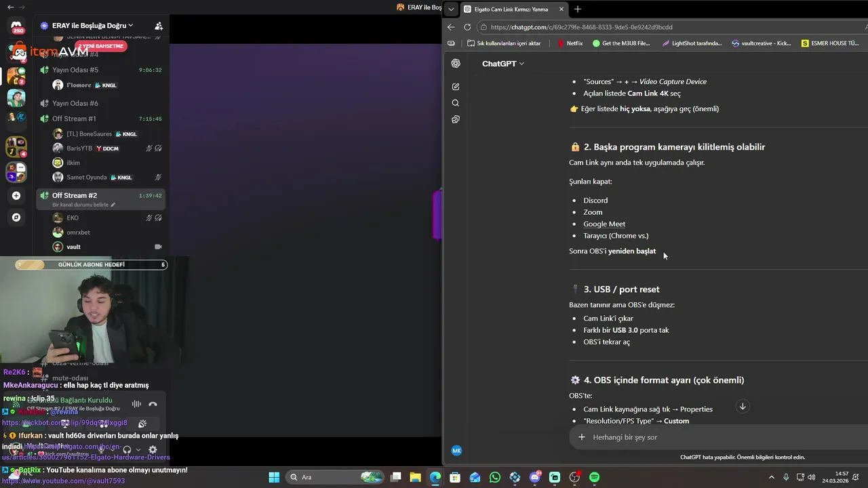Open Spotify from the taskbar

pos(595,477)
